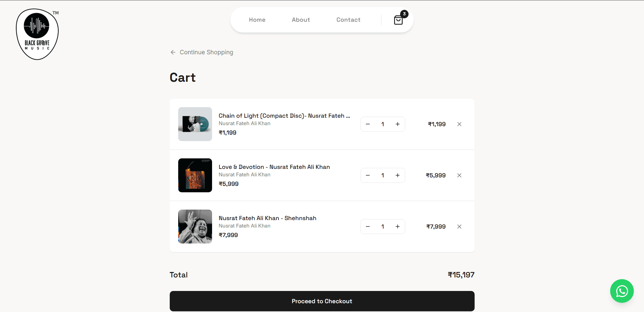Screen dimensions: 644x312
Task: Click the cart item count badge
Action: tap(404, 14)
